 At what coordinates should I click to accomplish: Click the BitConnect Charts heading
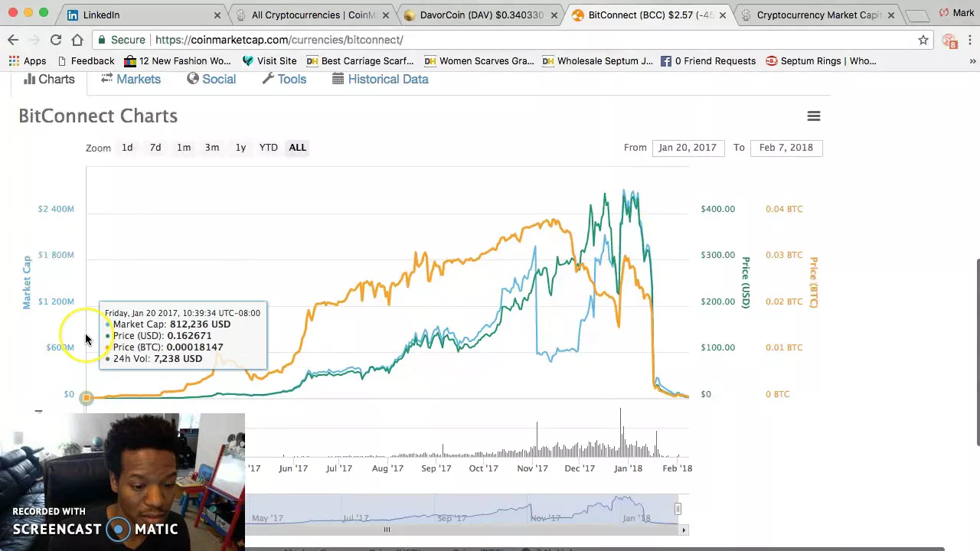click(x=98, y=116)
